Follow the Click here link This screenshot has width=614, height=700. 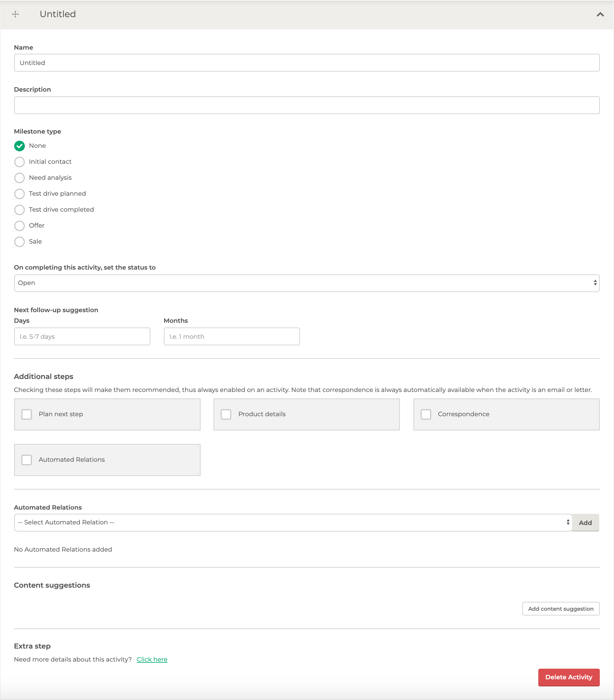(x=152, y=659)
